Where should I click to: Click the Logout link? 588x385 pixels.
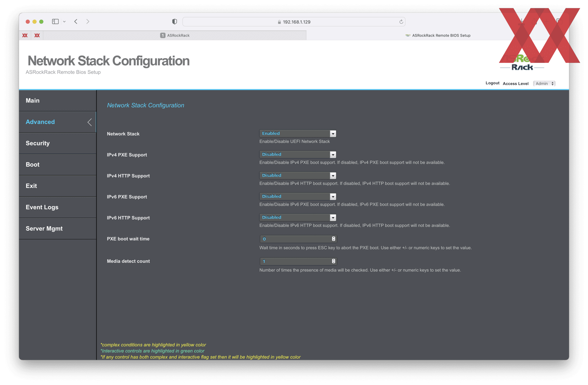(x=492, y=83)
